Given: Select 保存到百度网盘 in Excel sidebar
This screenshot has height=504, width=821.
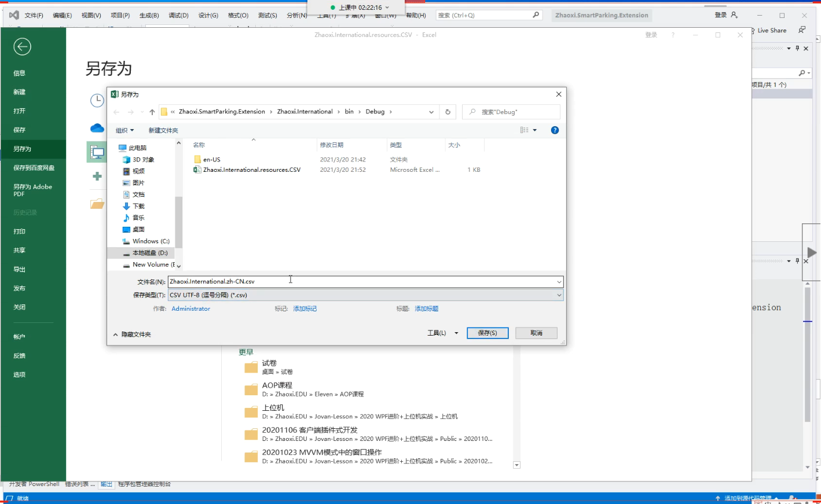Looking at the screenshot, I should pyautogui.click(x=34, y=168).
